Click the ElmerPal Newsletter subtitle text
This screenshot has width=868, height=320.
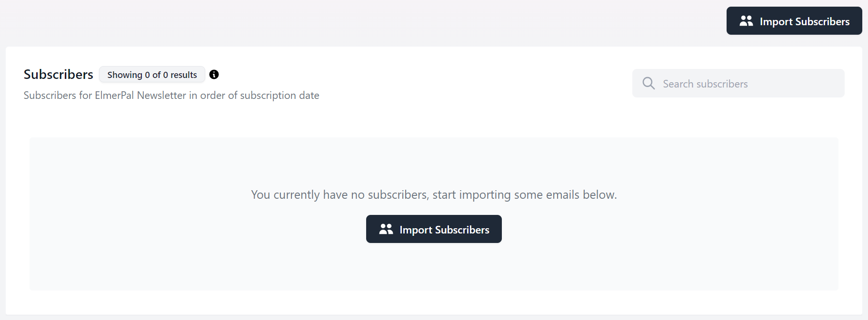(x=171, y=96)
